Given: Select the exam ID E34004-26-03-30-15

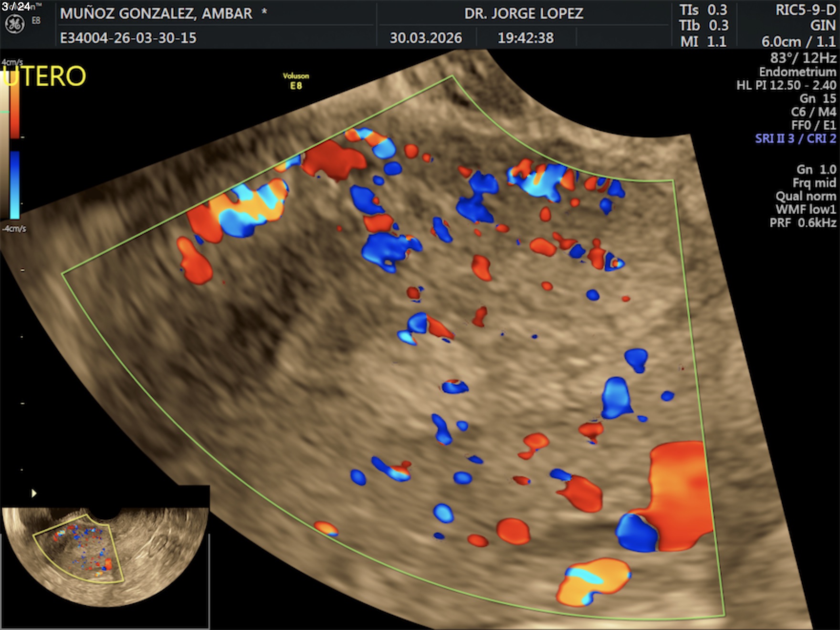Looking at the screenshot, I should click(128, 38).
